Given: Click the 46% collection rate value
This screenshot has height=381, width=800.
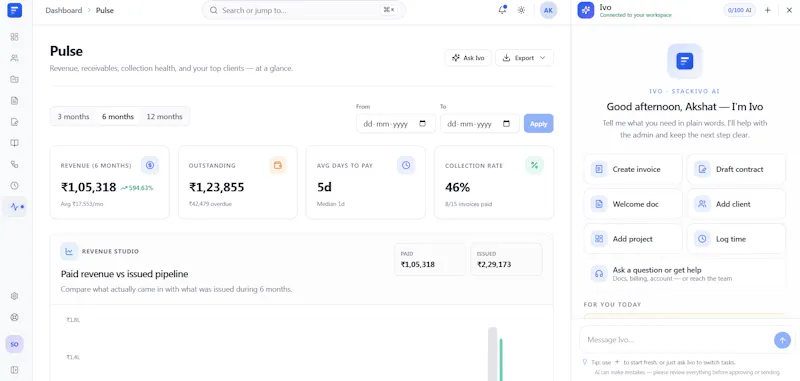Looking at the screenshot, I should [x=457, y=187].
